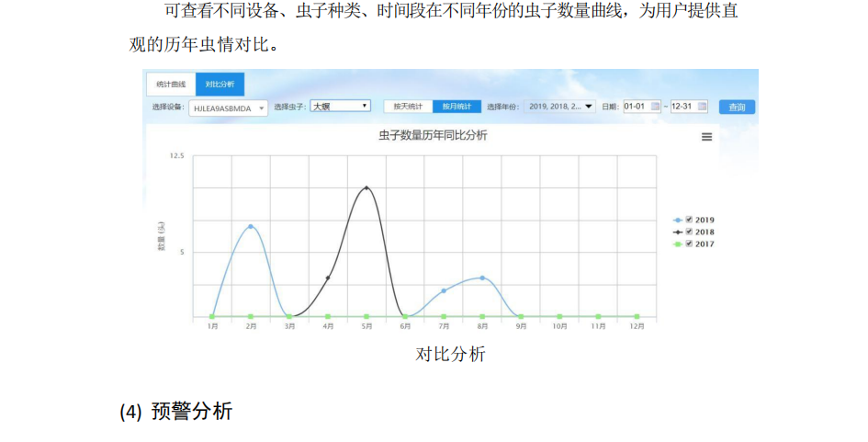Switch to 按天统计 daily statistics
Viewport: 868px width, 442px height.
point(408,107)
